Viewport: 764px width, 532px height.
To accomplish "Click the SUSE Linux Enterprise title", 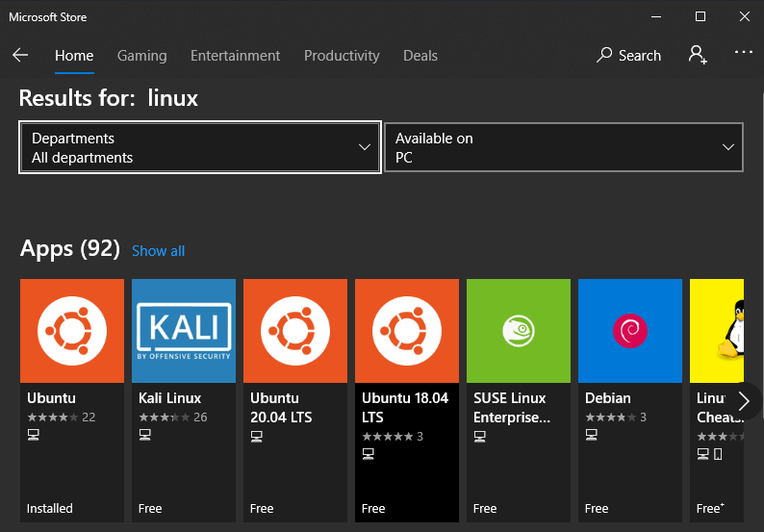I will [512, 408].
